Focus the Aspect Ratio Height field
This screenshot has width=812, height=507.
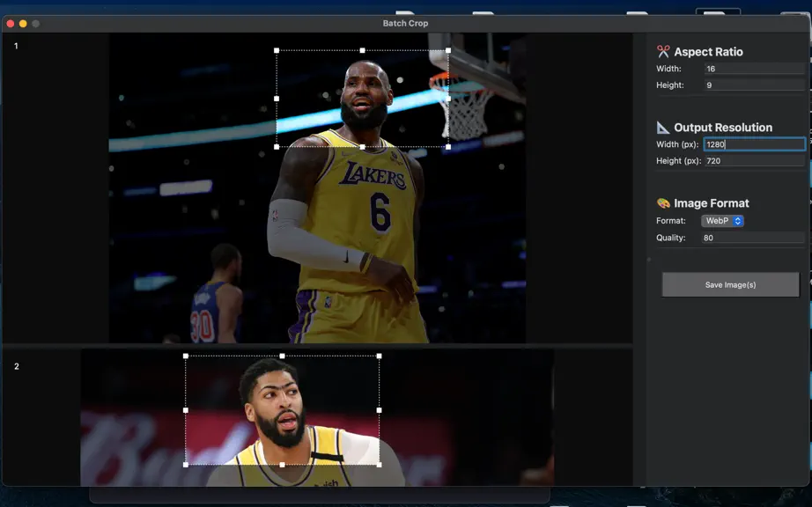pos(755,84)
